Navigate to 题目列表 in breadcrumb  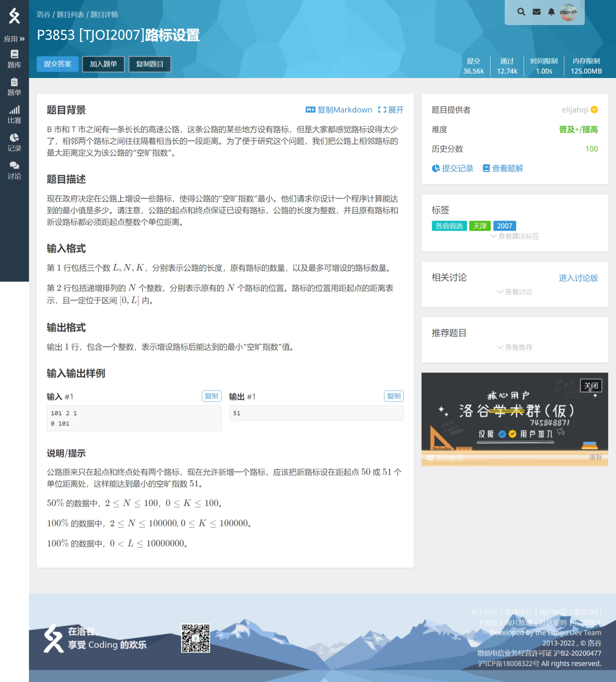pyautogui.click(x=71, y=15)
